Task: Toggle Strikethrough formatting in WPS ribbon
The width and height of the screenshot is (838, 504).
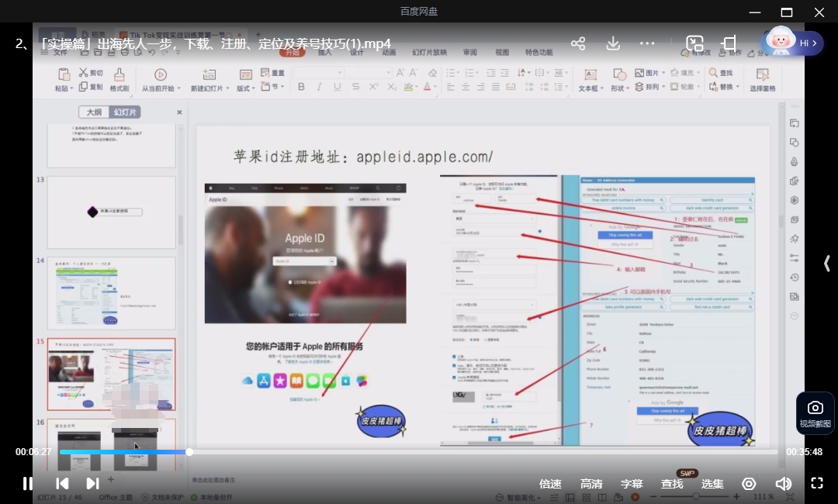Action: (355, 87)
